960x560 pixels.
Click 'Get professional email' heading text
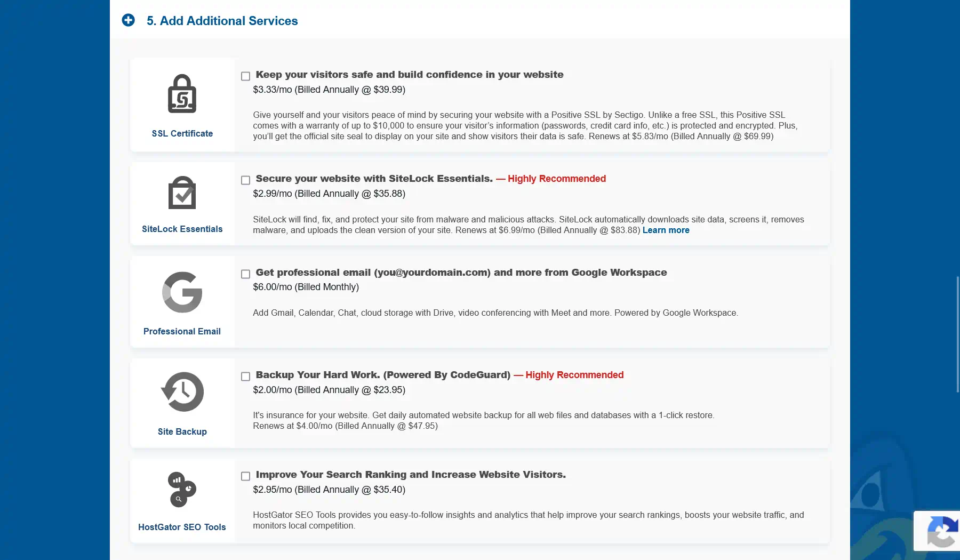pos(461,273)
